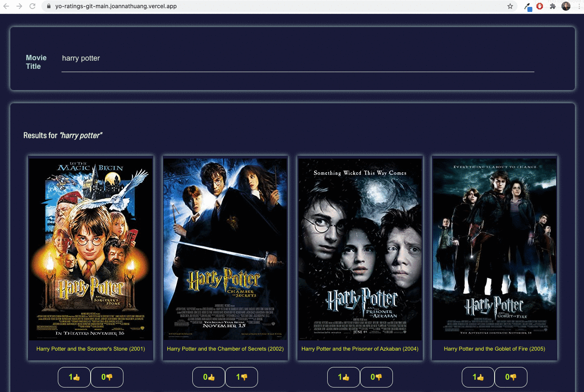Go back with the browser back arrow
This screenshot has width=584, height=392.
[x=6, y=6]
